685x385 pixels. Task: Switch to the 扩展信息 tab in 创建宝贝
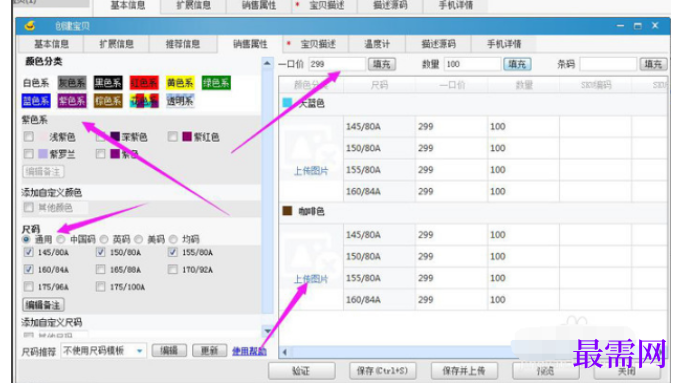[117, 44]
